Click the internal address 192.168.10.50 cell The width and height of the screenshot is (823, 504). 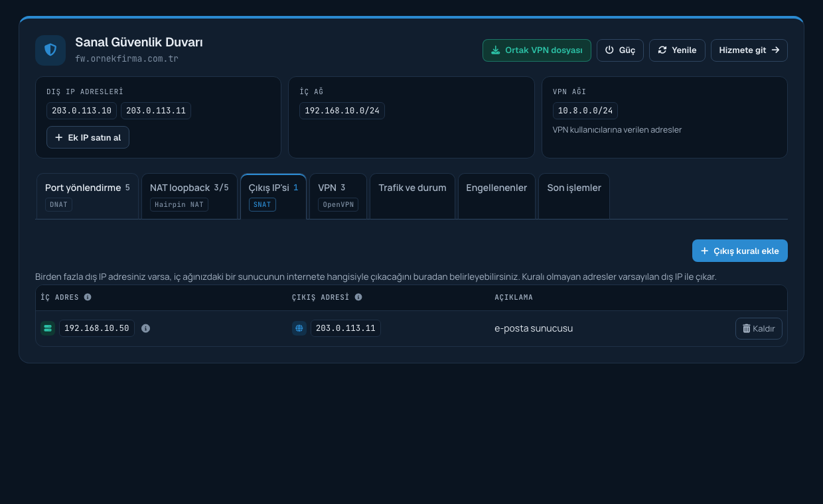click(x=97, y=328)
